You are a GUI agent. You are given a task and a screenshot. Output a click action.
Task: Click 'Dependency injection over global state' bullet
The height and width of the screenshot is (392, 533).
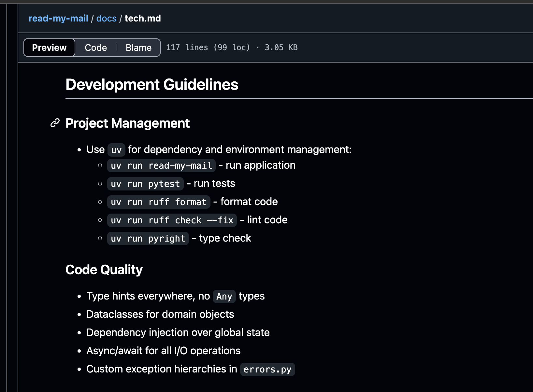pyautogui.click(x=178, y=332)
